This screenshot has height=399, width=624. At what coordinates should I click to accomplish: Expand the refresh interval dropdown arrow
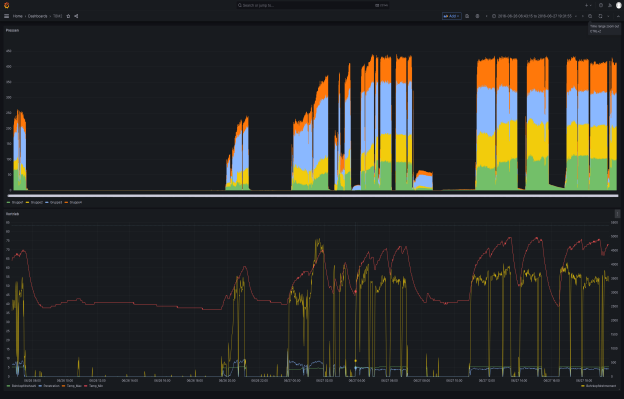click(608, 16)
